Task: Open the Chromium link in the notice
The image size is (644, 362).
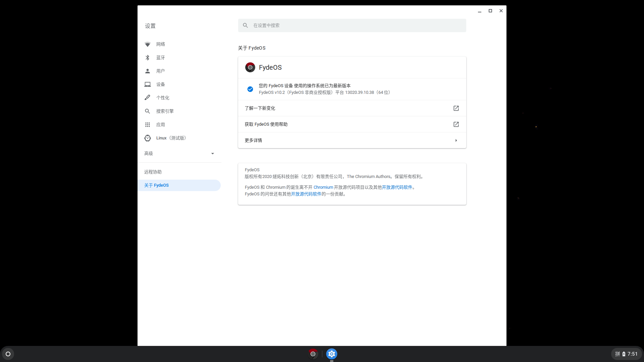Action: [323, 187]
